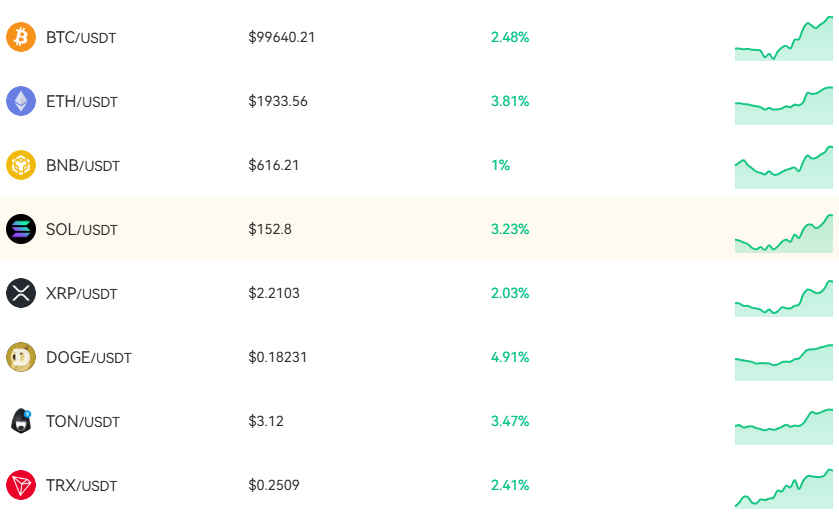Screen dimensions: 839x514
Task: Click the XRP coin icon
Action: pyautogui.click(x=21, y=293)
